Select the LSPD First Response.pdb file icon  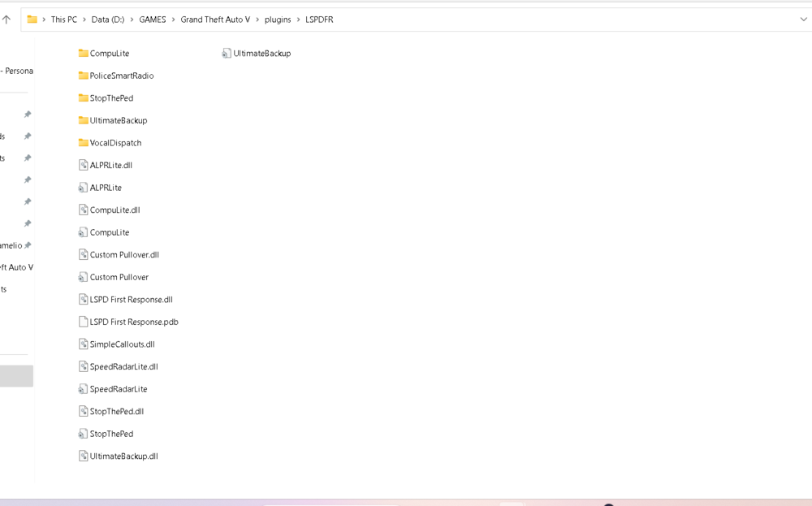[x=83, y=322]
